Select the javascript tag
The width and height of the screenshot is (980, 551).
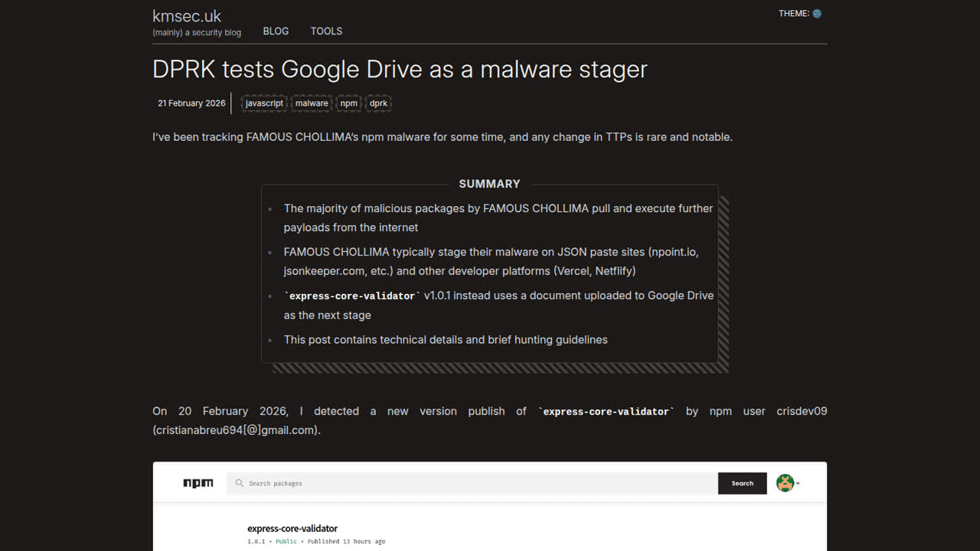click(x=264, y=103)
